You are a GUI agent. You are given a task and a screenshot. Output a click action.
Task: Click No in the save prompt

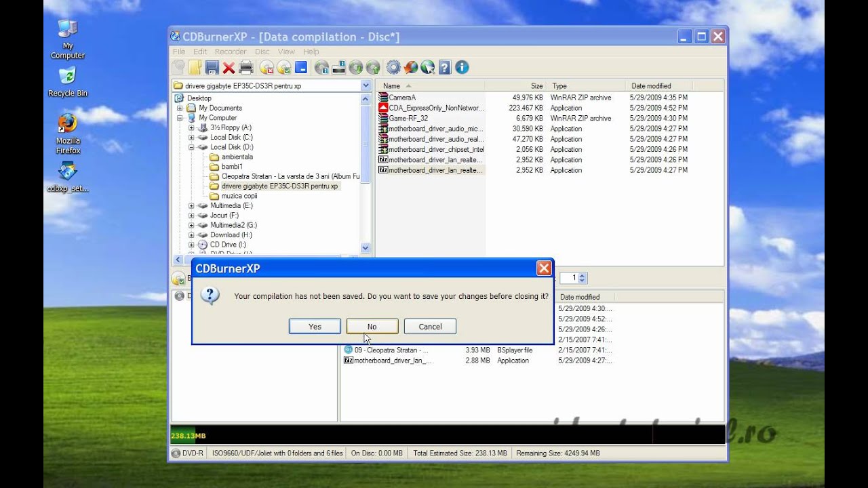click(x=372, y=327)
